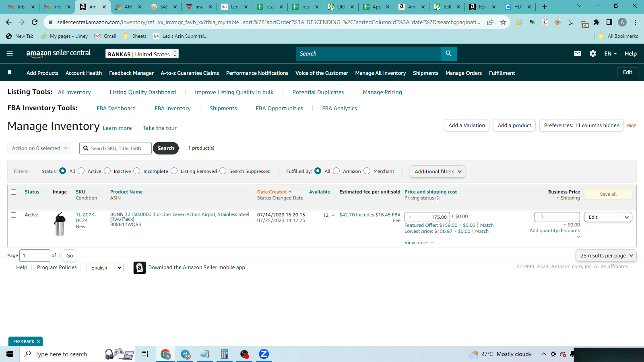Click the Save all button

(608, 194)
